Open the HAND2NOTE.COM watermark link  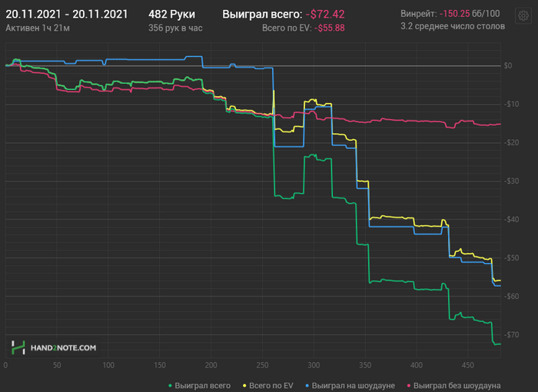[64, 347]
